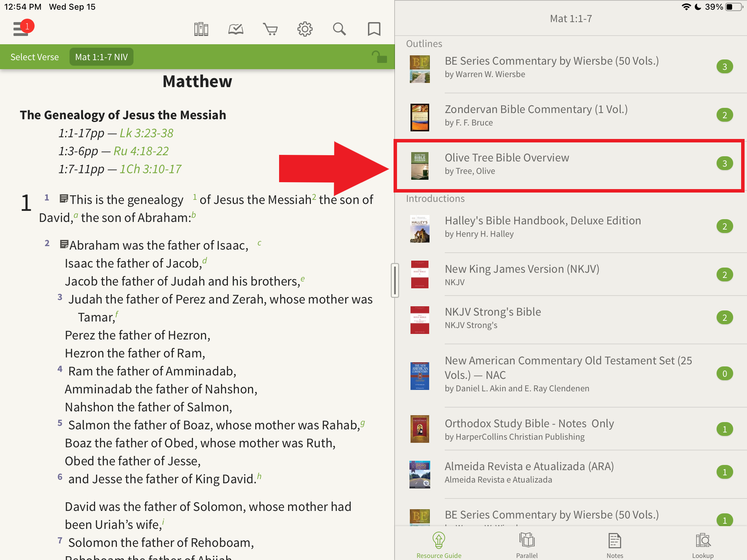Tap the Zondervan Bible Commentary cover thumbnail
Screen dimensions: 747x560
click(x=420, y=118)
